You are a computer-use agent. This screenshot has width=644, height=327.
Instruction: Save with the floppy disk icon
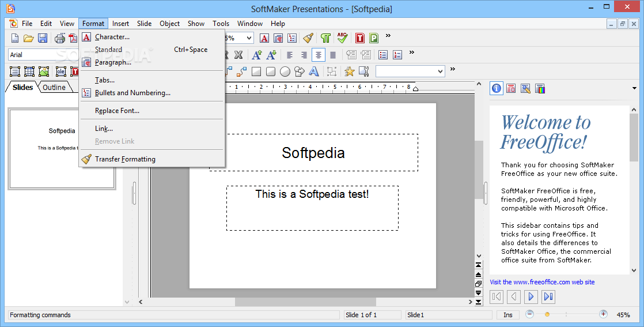42,38
